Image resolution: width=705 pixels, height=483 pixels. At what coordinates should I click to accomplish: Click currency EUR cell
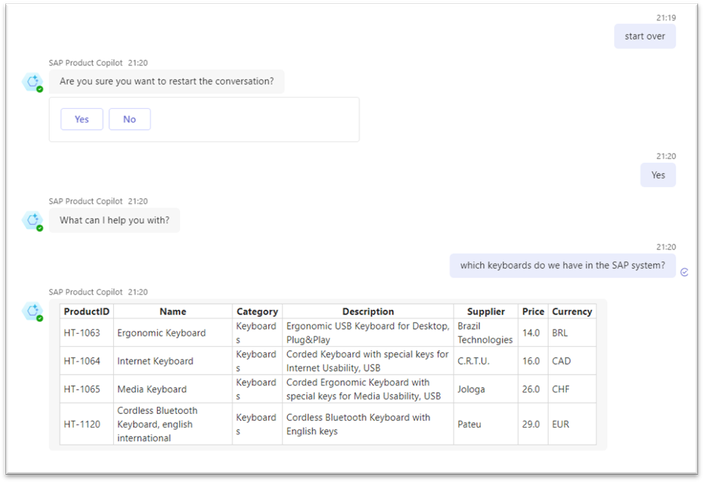coord(572,424)
